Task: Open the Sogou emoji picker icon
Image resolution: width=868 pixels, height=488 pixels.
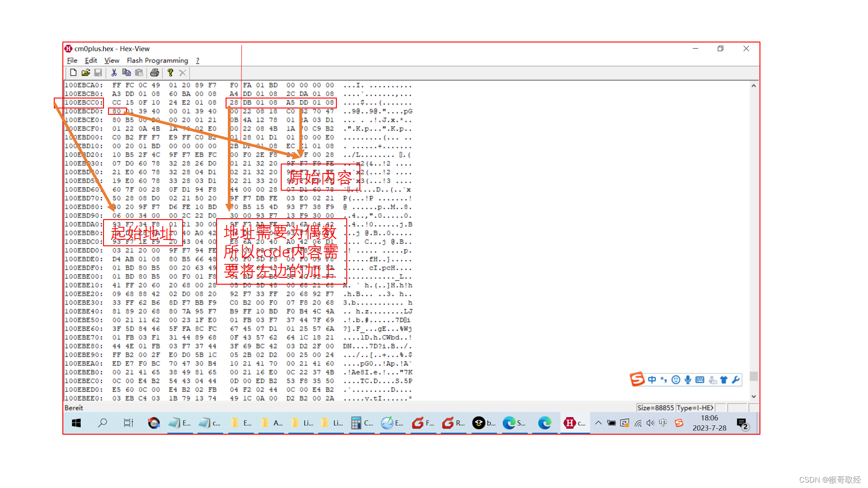Action: click(675, 380)
